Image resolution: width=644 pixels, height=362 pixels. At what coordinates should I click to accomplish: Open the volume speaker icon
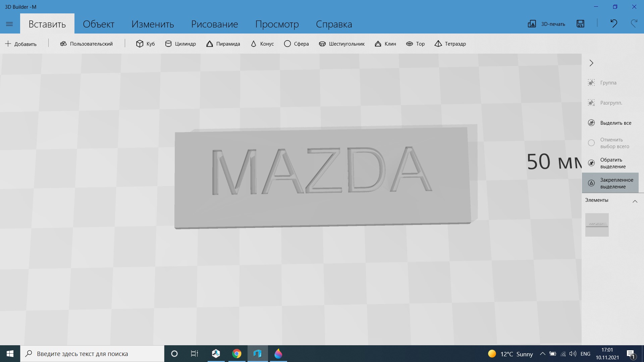click(573, 354)
